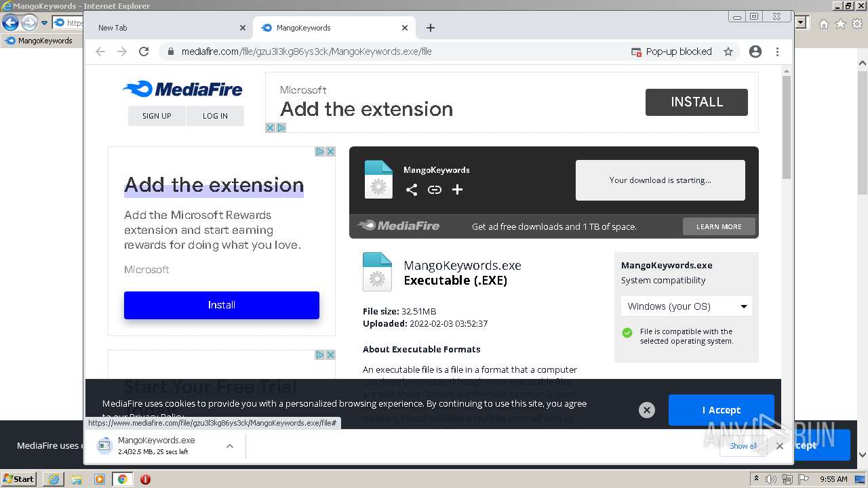Dismiss the cookie notice with X
This screenshot has height=488, width=868.
pos(647,410)
